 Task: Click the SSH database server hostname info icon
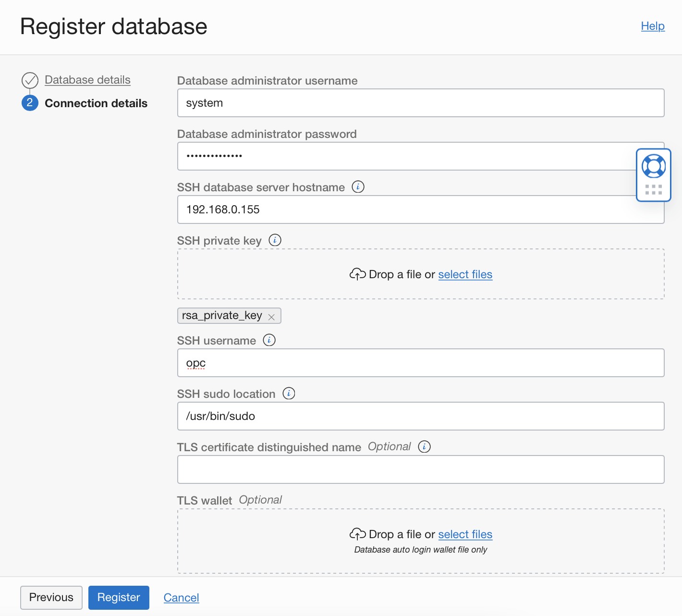pos(358,187)
